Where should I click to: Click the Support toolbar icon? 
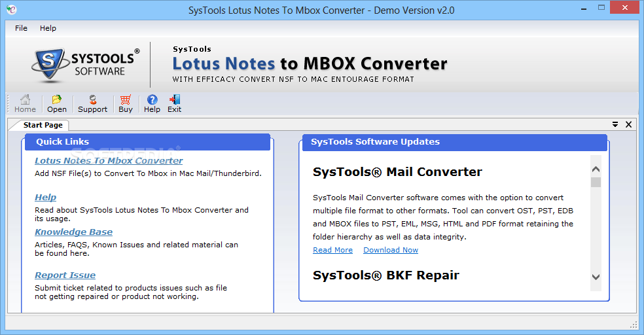coord(92,103)
